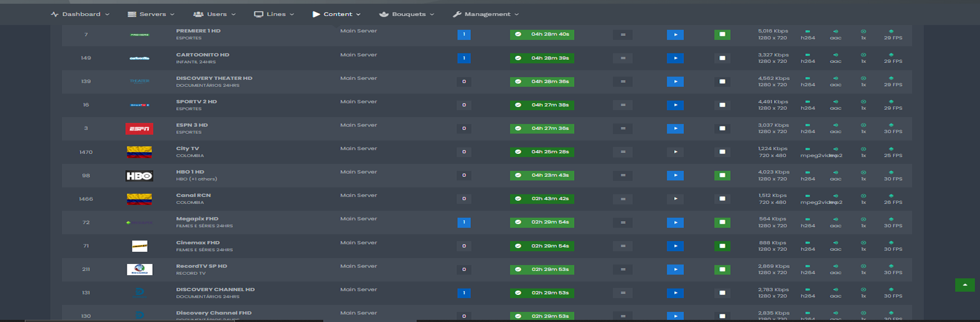Open the actions menu for Cinemax FHD
The width and height of the screenshot is (980, 322).
[623, 246]
